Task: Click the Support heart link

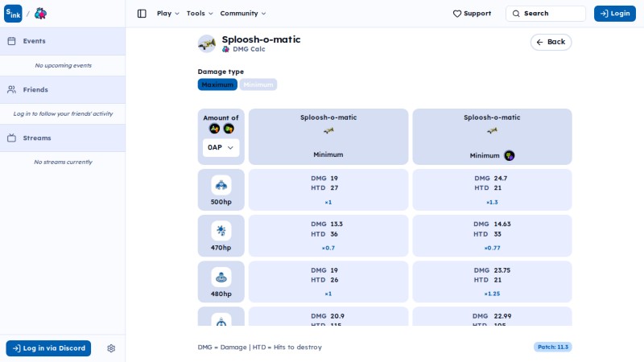Action: (472, 14)
